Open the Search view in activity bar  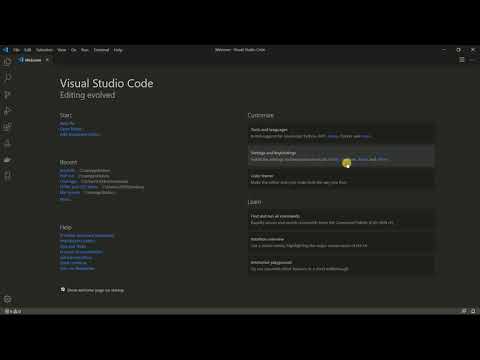pos(7,77)
